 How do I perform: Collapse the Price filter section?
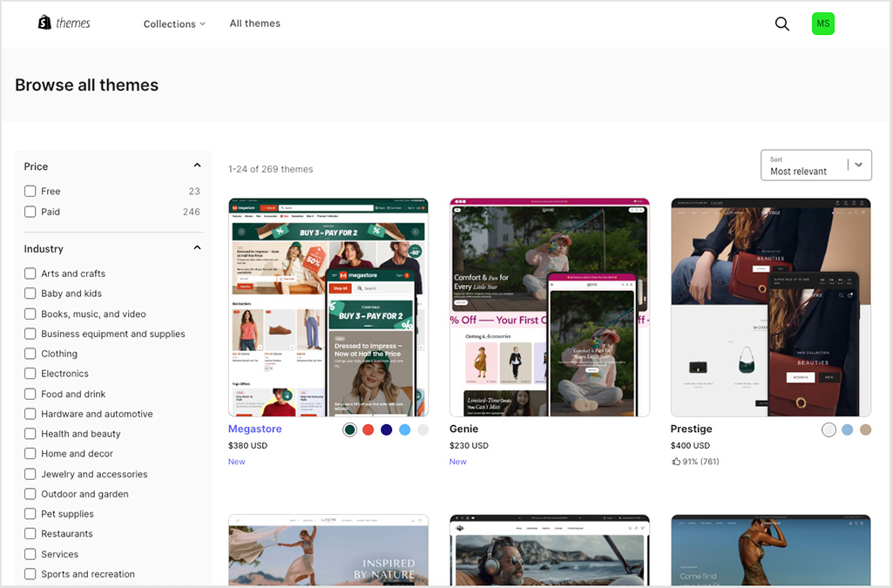click(x=197, y=166)
